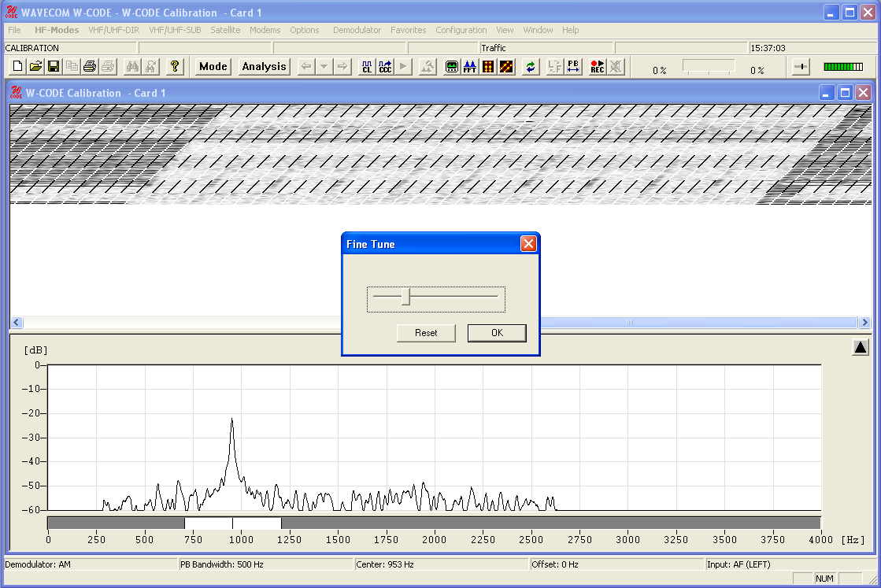The width and height of the screenshot is (881, 588).
Task: Save using the floppy disk icon
Action: (54, 67)
